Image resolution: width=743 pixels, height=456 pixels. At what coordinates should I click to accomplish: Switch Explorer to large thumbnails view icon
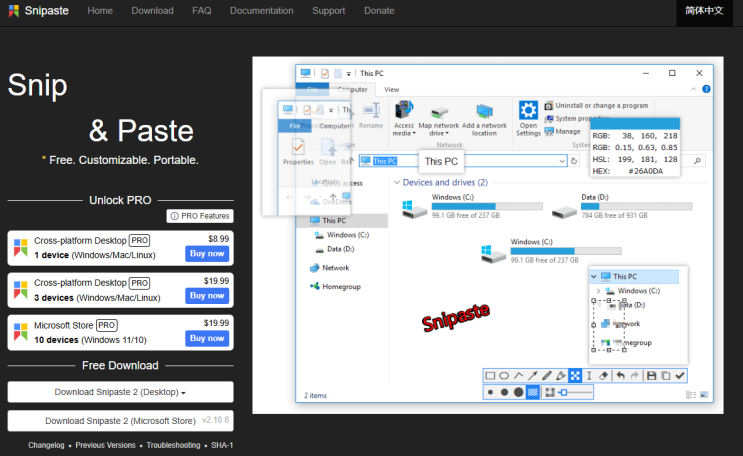[704, 395]
